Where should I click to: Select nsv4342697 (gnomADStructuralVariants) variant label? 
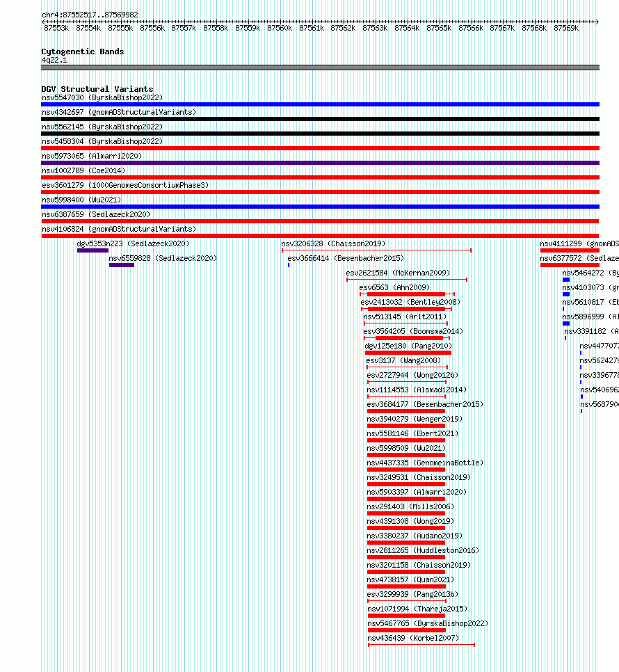(x=119, y=112)
